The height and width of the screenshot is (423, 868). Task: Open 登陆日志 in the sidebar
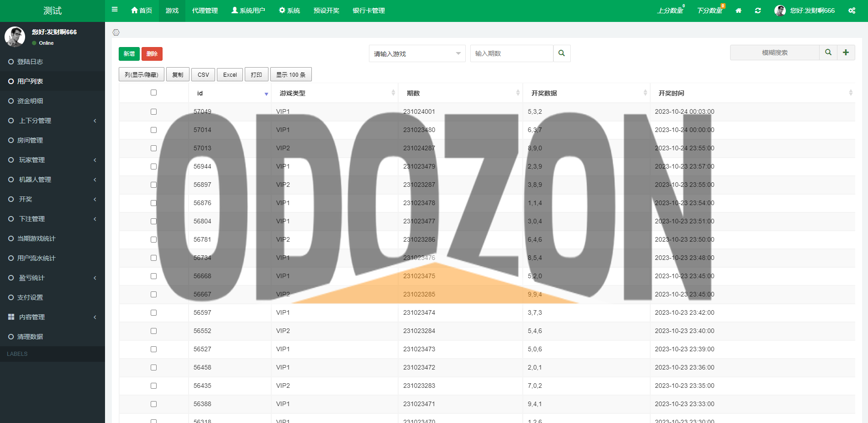click(53, 62)
